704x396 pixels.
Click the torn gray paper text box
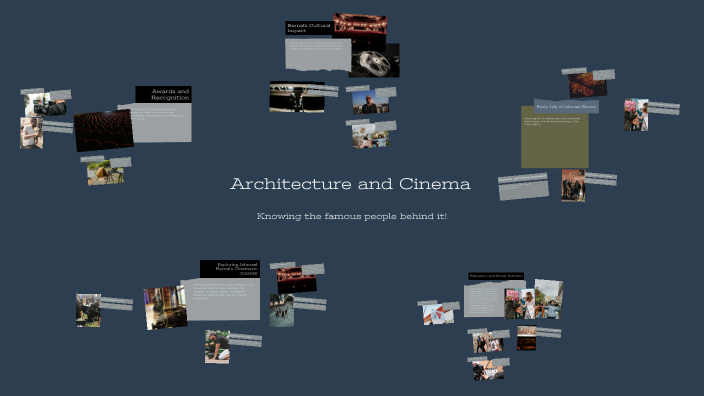[318, 55]
